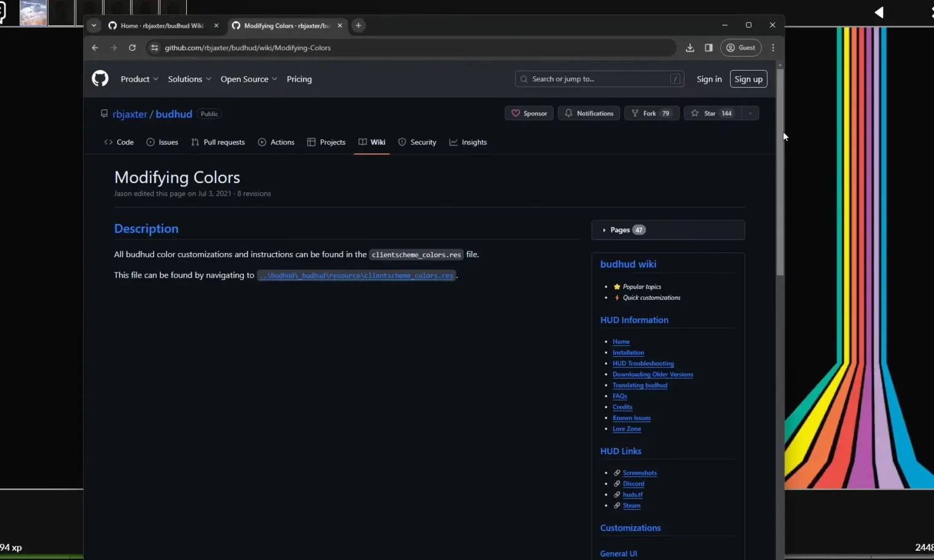Viewport: 934px width, 560px height.
Task: Open the Home wiki page link
Action: [621, 341]
